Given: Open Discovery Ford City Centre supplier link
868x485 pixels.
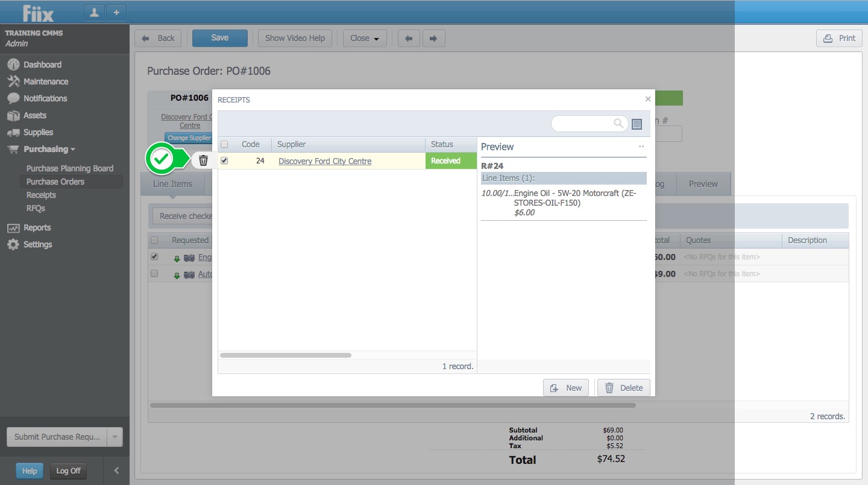Looking at the screenshot, I should click(x=325, y=161).
